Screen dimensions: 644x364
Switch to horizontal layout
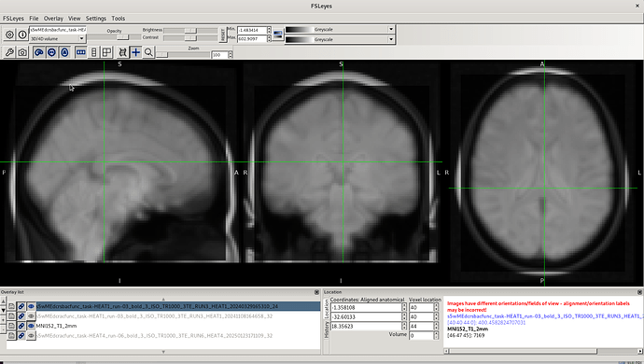click(x=81, y=52)
